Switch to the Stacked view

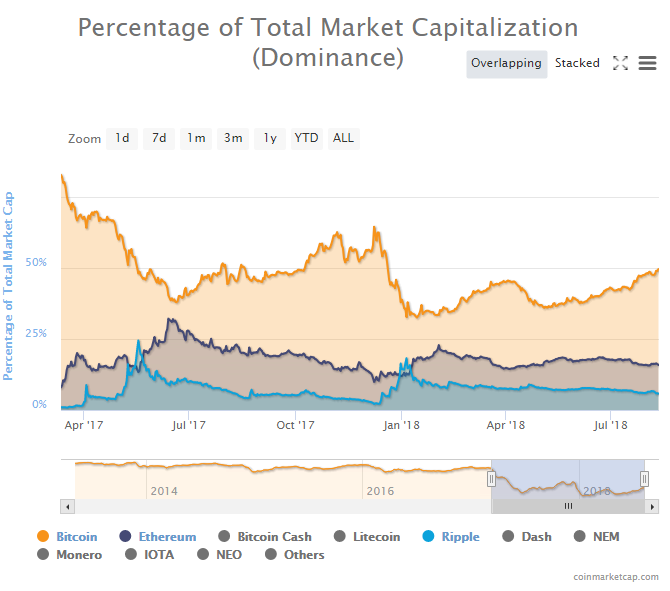577,63
